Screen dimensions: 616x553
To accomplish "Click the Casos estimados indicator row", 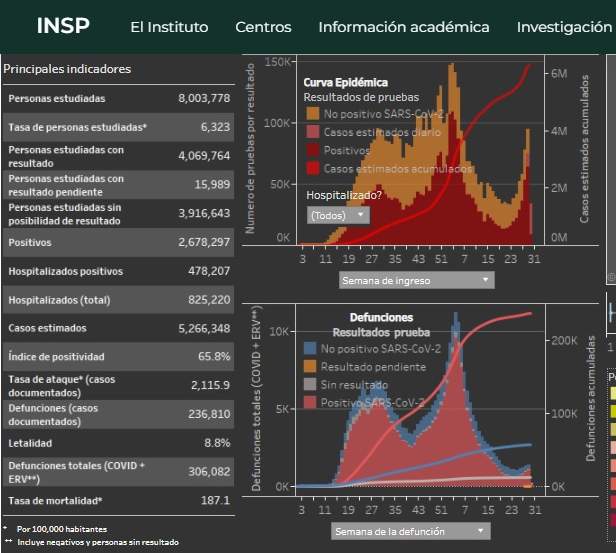I will click(119, 328).
